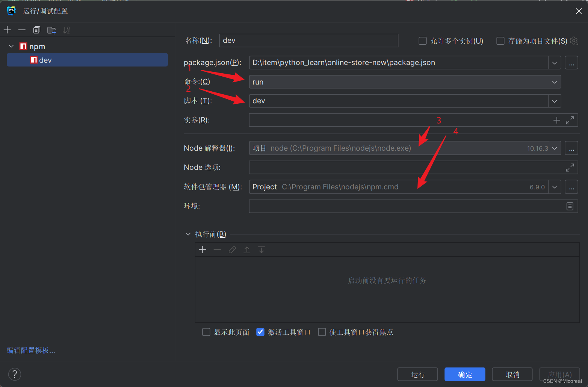The width and height of the screenshot is (588, 387).
Task: Browse for Node interpreter with ellipsis button
Action: pos(571,148)
